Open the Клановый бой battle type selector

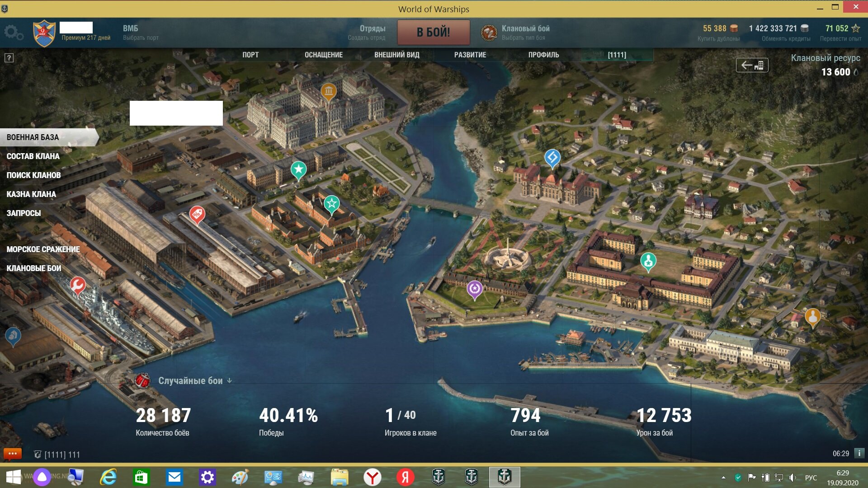click(x=525, y=33)
